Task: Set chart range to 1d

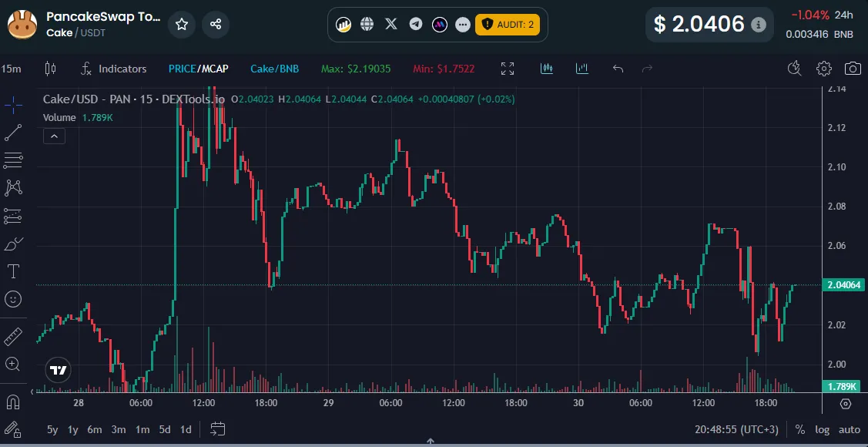Action: (186, 429)
